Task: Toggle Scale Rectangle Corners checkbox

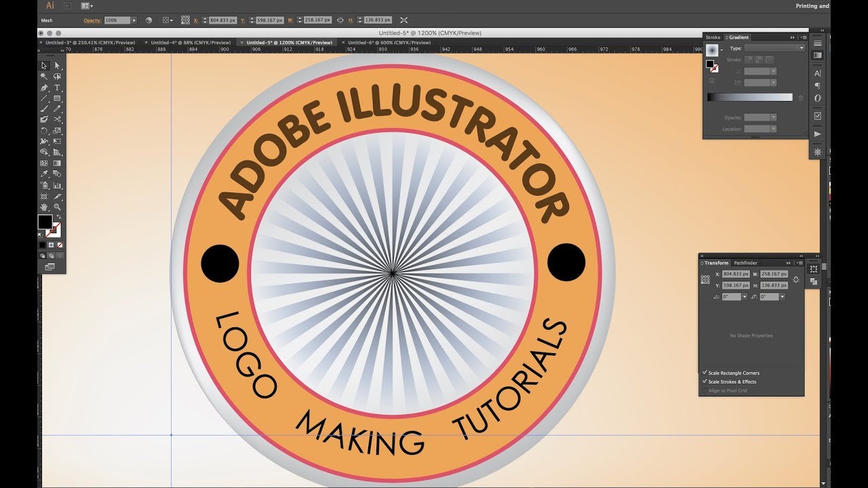Action: point(705,373)
